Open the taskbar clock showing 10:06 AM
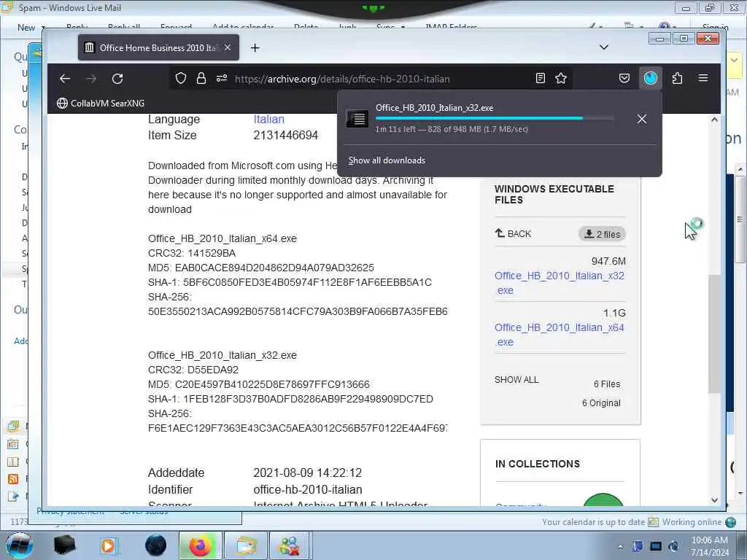Viewport: 747px width, 560px height. (x=709, y=546)
